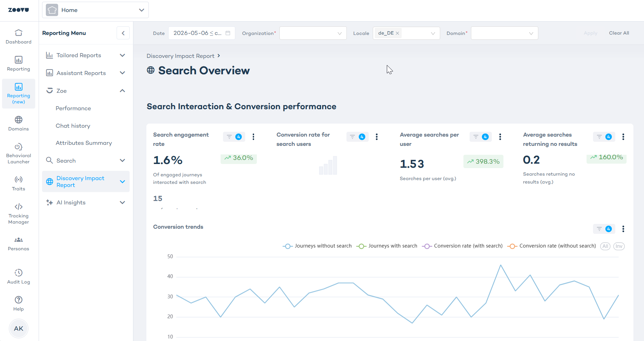Click the 1.53 searches per user value

(412, 164)
